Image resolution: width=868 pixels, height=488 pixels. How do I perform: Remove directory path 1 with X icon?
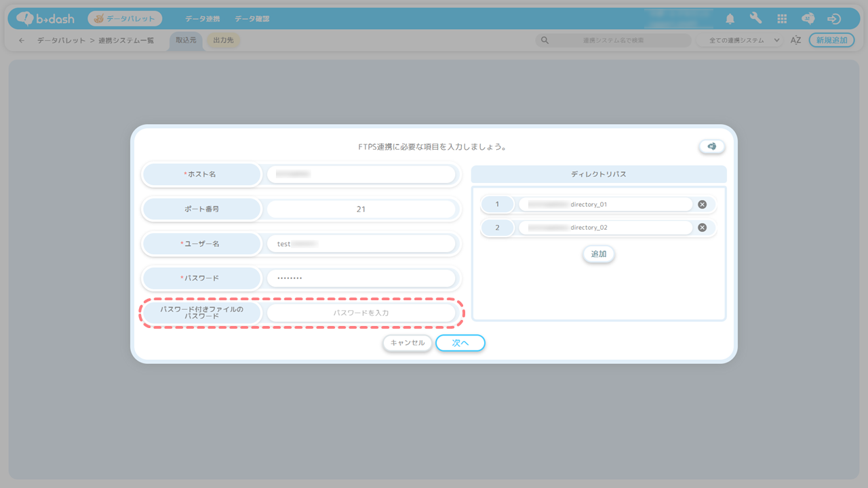[x=702, y=204]
